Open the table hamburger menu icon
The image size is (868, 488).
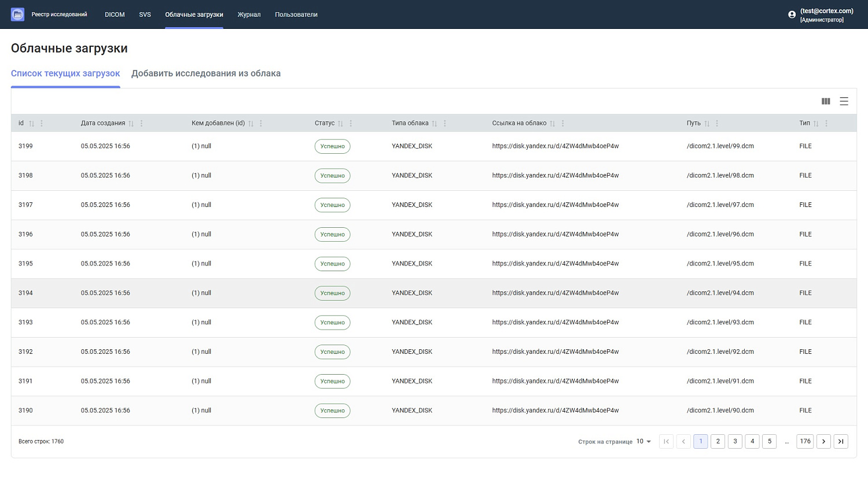coord(844,101)
